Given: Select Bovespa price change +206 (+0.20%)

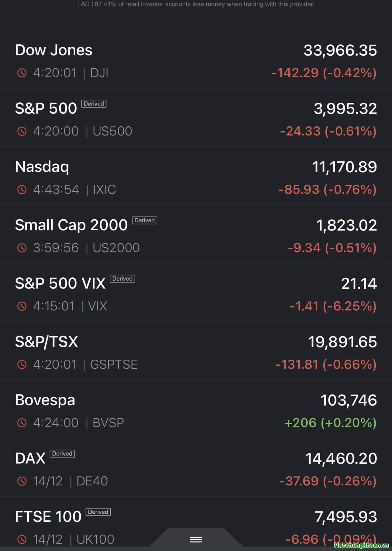Looking at the screenshot, I should point(330,423).
